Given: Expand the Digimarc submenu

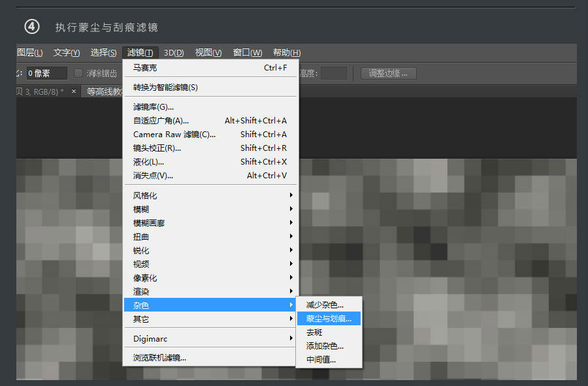Looking at the screenshot, I should (x=210, y=338).
